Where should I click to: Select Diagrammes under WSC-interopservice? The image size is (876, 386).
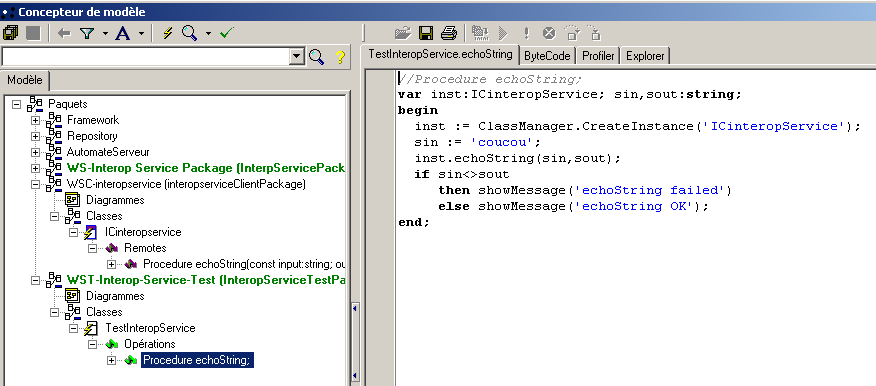pos(115,200)
